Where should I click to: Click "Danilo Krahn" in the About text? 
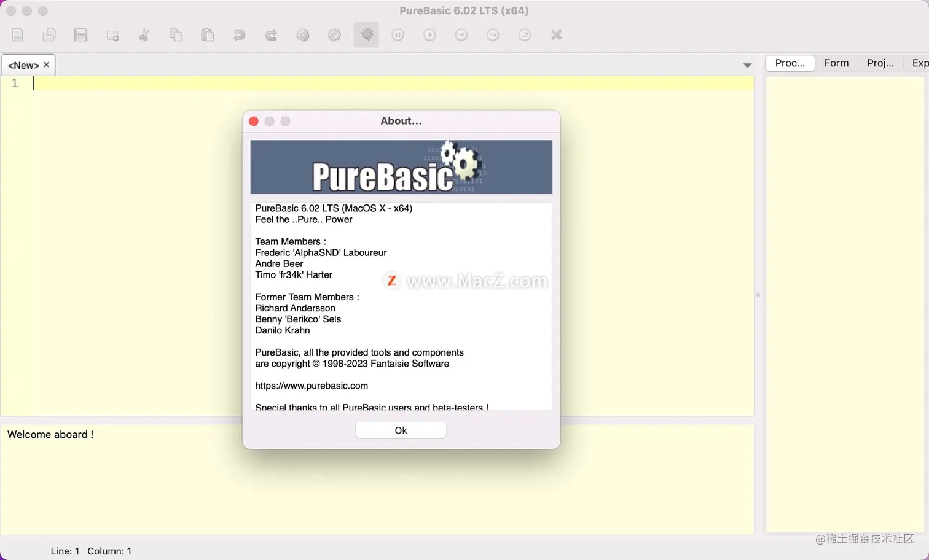[283, 330]
